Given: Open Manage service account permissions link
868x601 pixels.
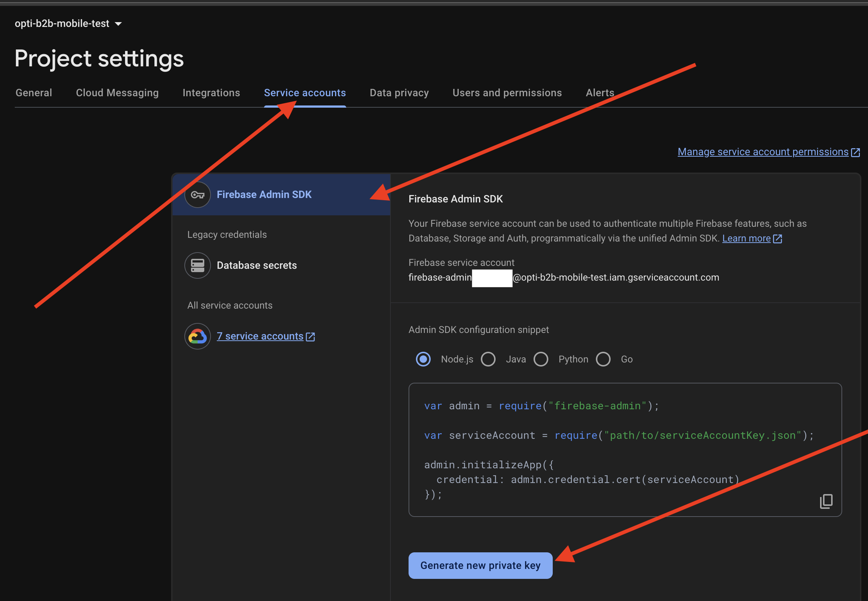Looking at the screenshot, I should 763,152.
